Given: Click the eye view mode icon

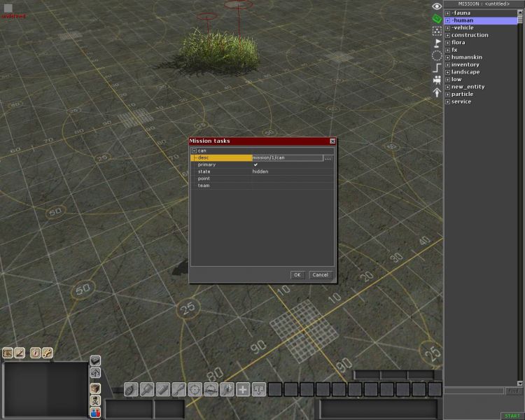Looking at the screenshot, I should pos(437,6).
